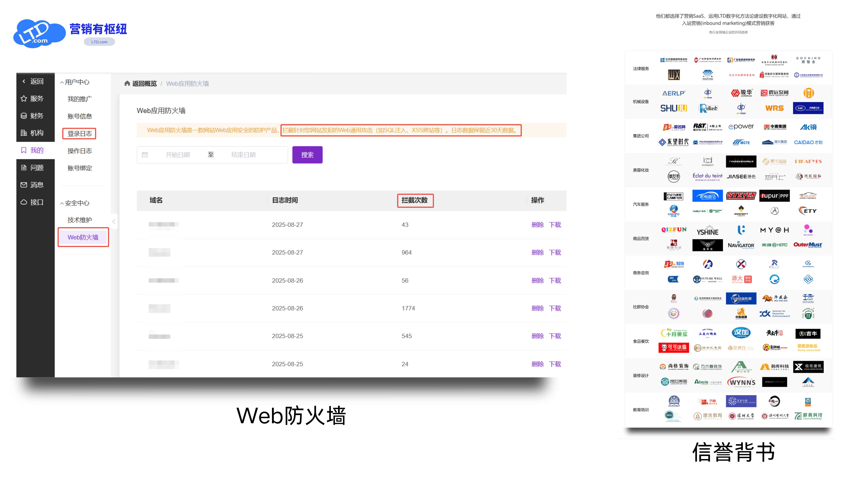Click the WYNNS logo in 装修设计 row
The width and height of the screenshot is (868, 488).
(741, 382)
